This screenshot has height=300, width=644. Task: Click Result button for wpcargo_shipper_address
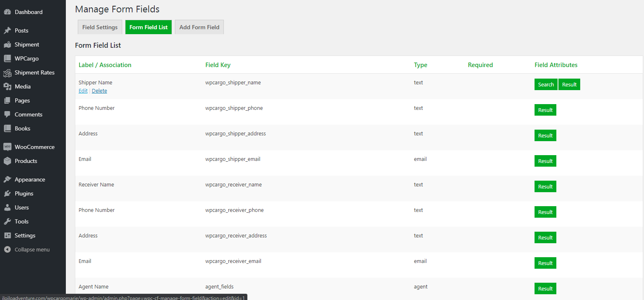coord(545,135)
